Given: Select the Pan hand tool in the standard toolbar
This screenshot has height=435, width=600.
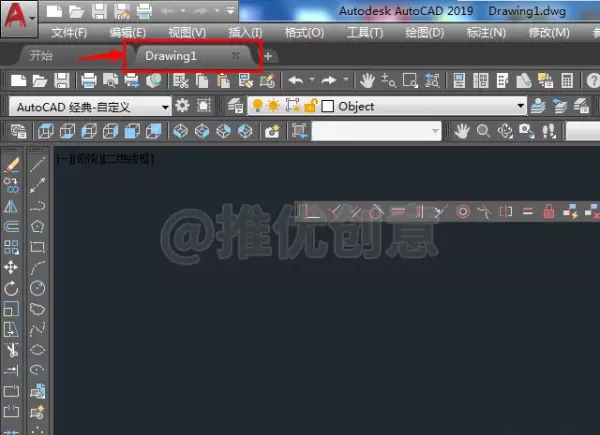Looking at the screenshot, I should click(367, 81).
